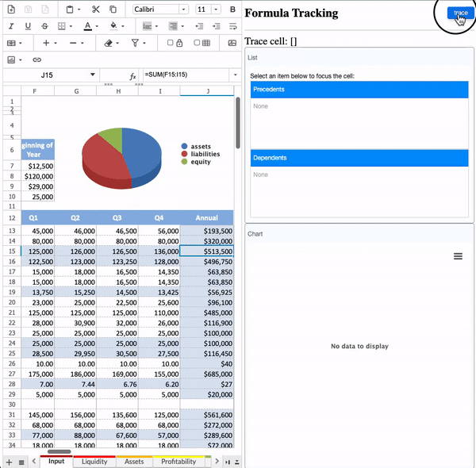The width and height of the screenshot is (476, 468).
Task: Click the Dependents header bar
Action: [x=359, y=158]
